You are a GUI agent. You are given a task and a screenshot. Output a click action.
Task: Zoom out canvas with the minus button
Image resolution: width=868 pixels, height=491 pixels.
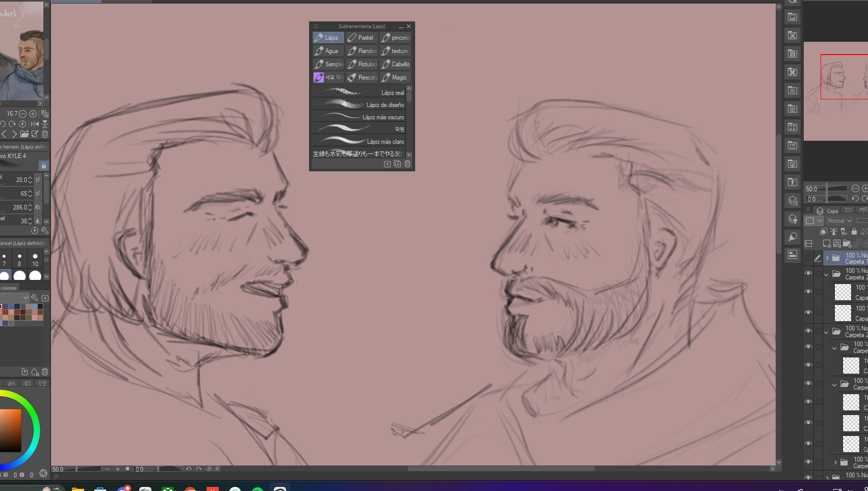click(x=107, y=469)
